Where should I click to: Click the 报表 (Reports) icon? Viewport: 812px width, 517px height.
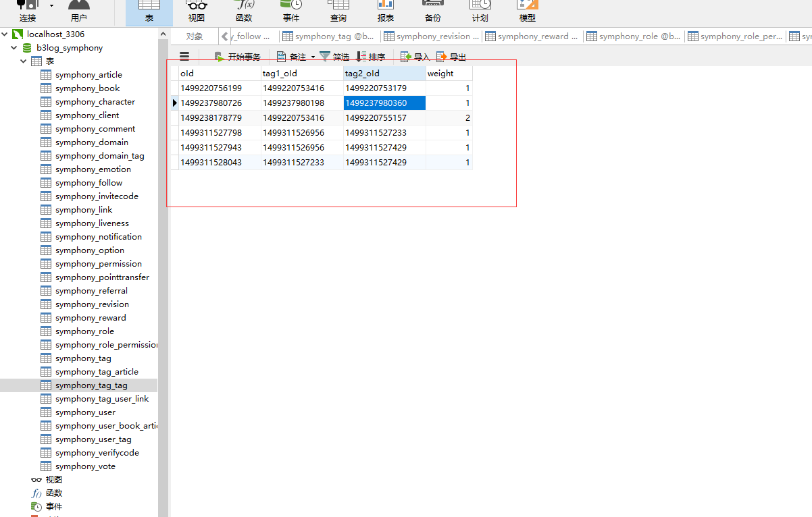(385, 12)
